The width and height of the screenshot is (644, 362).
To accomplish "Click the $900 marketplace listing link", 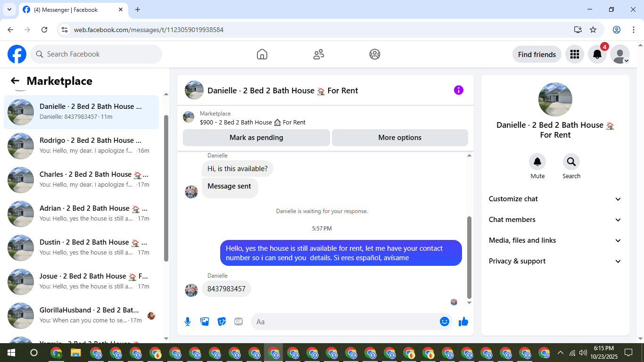I will pos(253,122).
